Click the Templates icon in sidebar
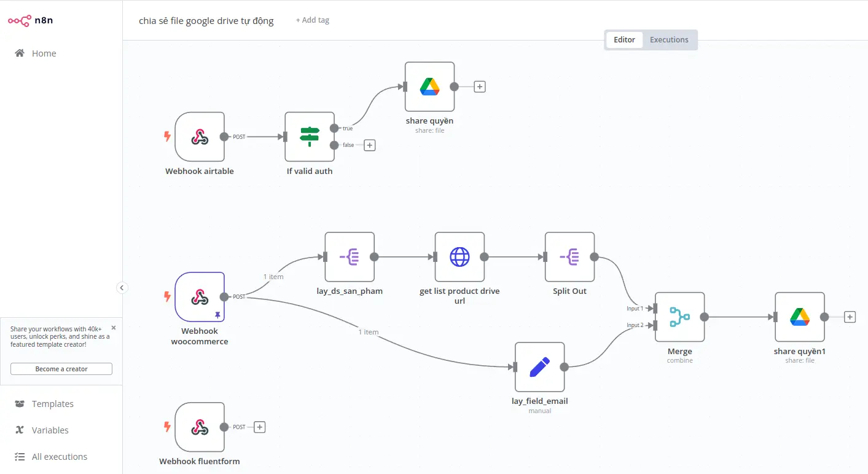Image resolution: width=868 pixels, height=474 pixels. click(x=20, y=404)
